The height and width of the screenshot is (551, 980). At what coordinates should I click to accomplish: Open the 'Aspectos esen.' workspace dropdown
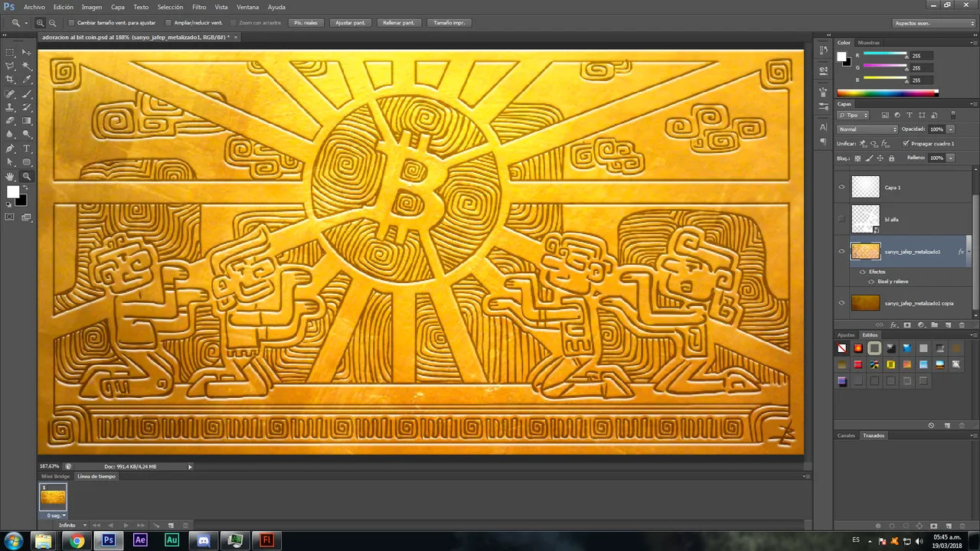(934, 23)
